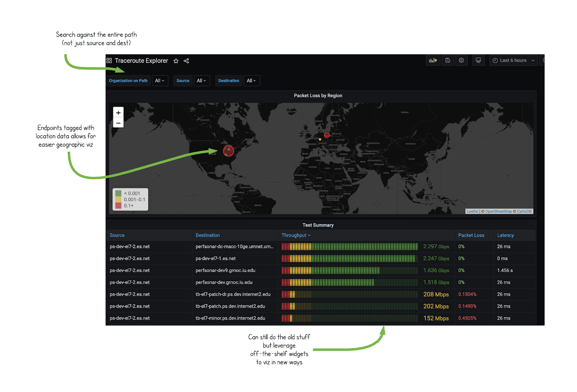
Task: Expand the Destination All dropdown
Action: tap(251, 81)
